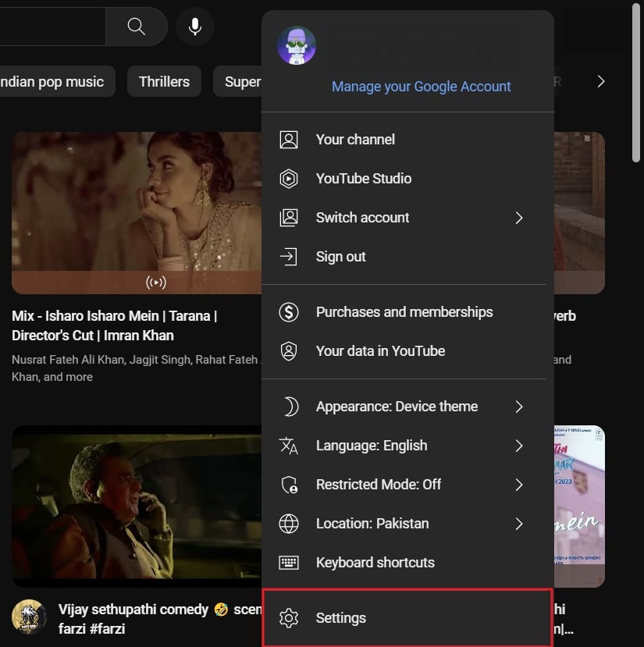Start voice search with microphone icon
The height and width of the screenshot is (647, 644).
click(195, 27)
